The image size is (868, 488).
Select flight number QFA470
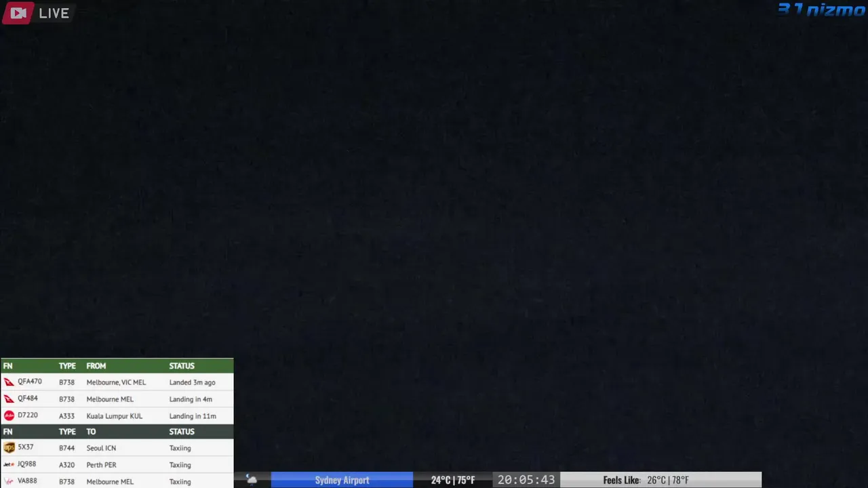click(x=30, y=382)
